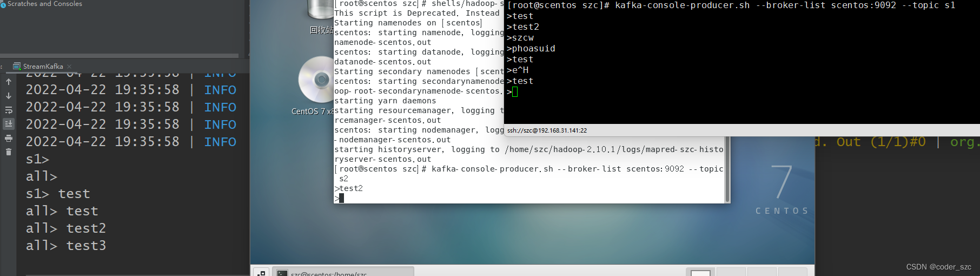
Task: Click the ssh://szc@192.168.31.141:22 status text
Action: (x=547, y=130)
